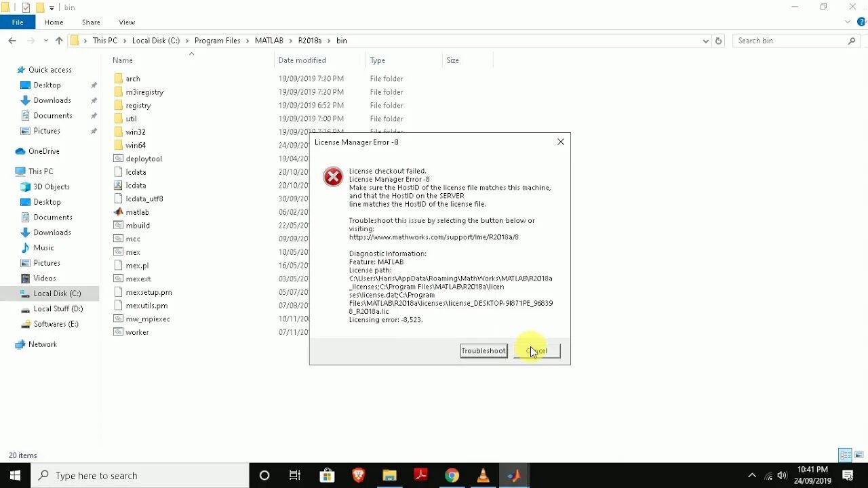This screenshot has height=488, width=868.
Task: Open Softwares (E:) drive in navigation pane
Action: pos(56,324)
